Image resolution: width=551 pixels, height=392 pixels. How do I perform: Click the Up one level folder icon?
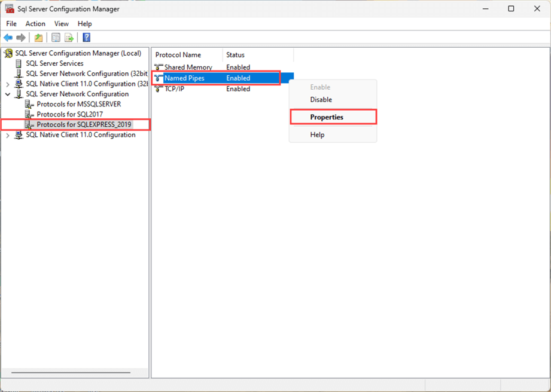[38, 38]
